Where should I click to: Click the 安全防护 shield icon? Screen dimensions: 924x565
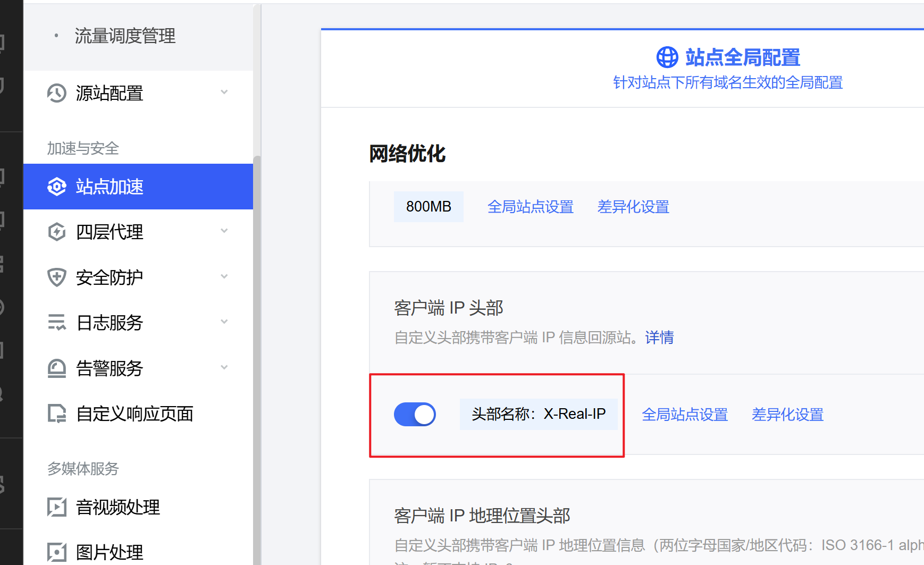[57, 277]
